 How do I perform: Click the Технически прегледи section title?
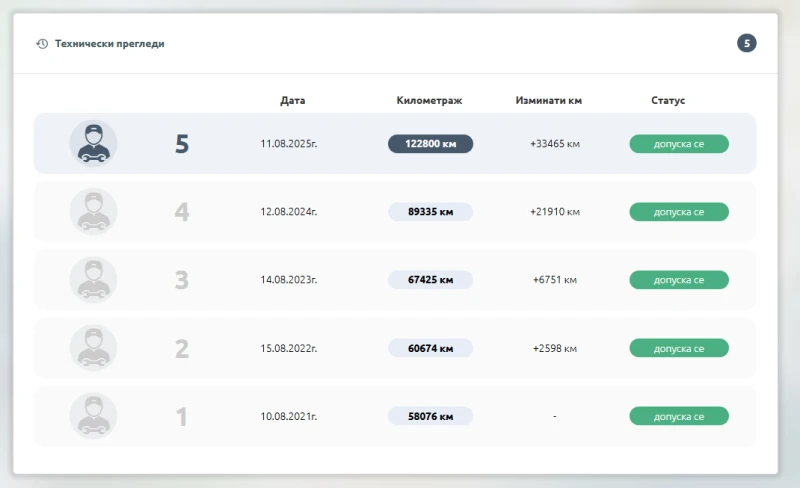pos(110,44)
